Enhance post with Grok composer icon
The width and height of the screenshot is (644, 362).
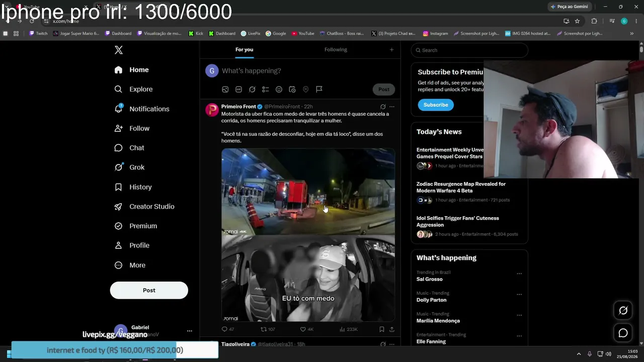[x=252, y=89]
